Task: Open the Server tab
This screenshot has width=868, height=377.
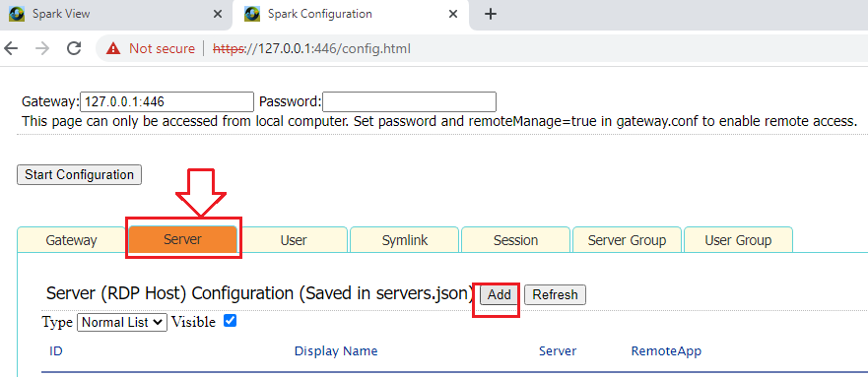Action: [183, 239]
